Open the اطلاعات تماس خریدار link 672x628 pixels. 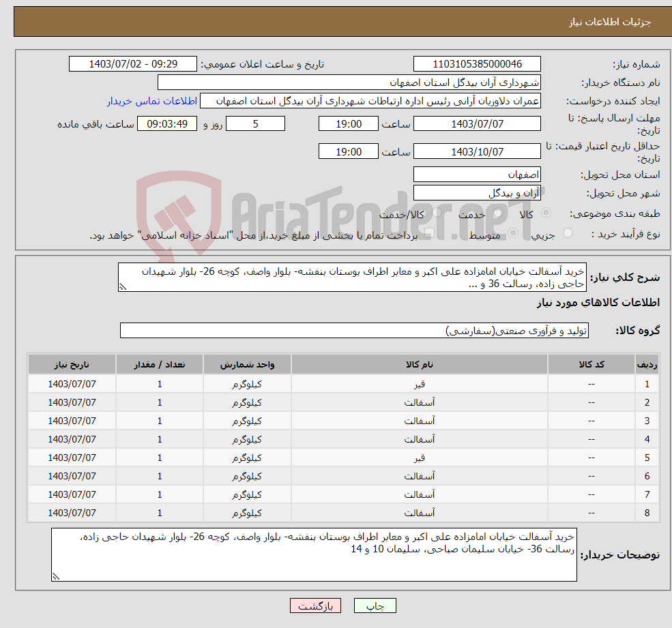point(151,101)
